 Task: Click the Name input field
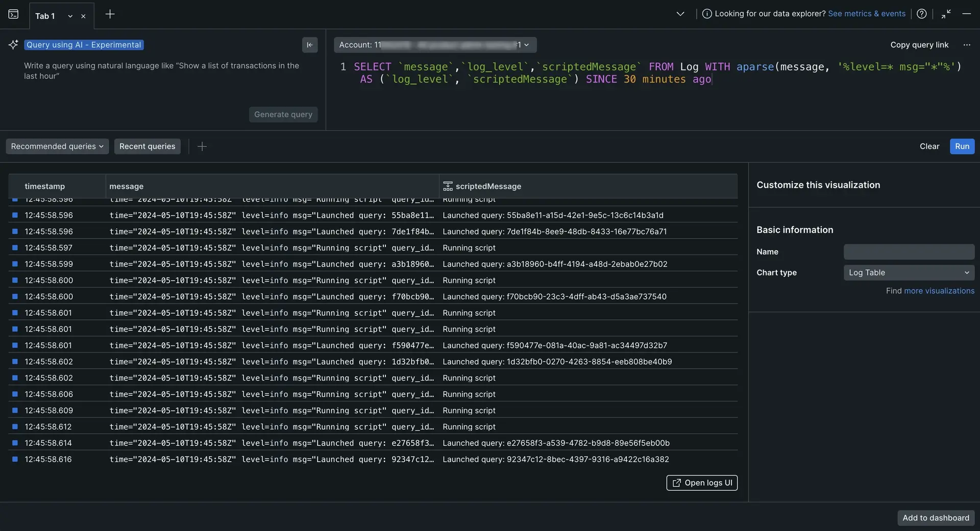[x=909, y=252]
